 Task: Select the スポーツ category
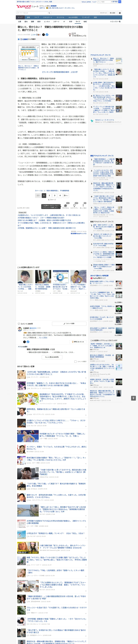56,21
